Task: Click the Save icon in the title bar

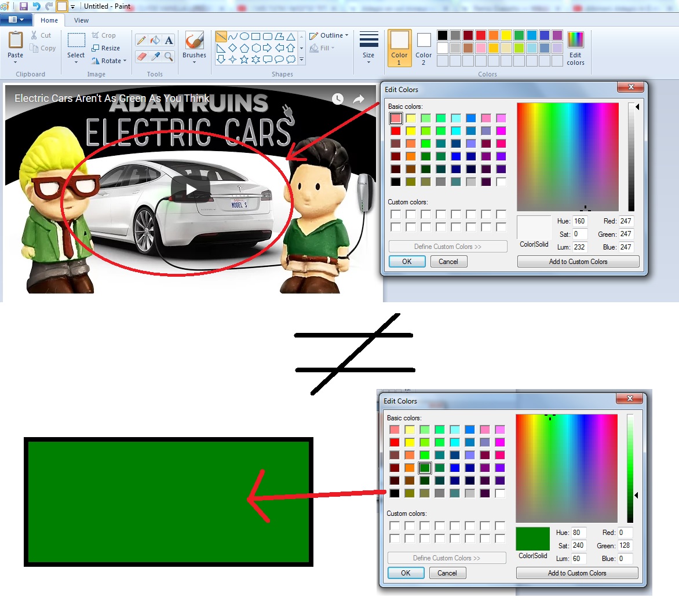Action: tap(24, 6)
